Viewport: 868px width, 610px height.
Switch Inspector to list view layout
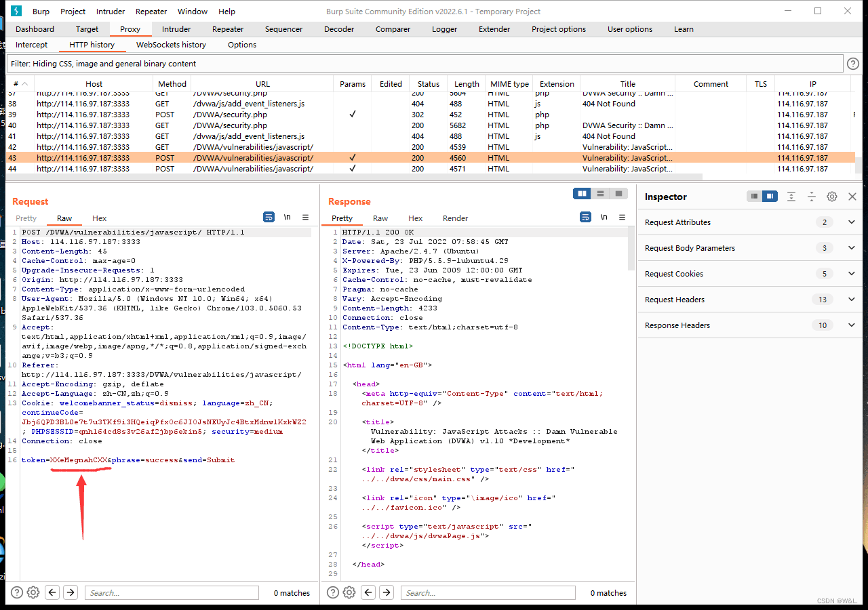[754, 197]
